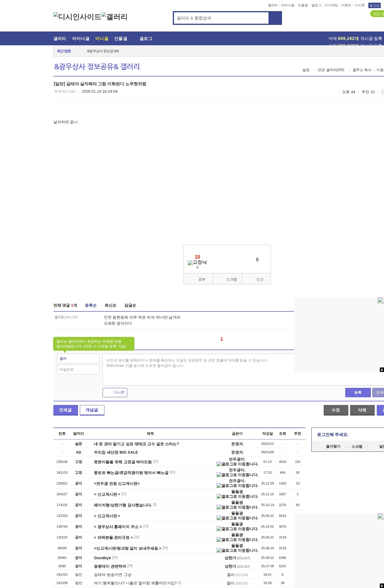
Task: Click 디시콘 in top utility menu
Action: coord(360,5)
